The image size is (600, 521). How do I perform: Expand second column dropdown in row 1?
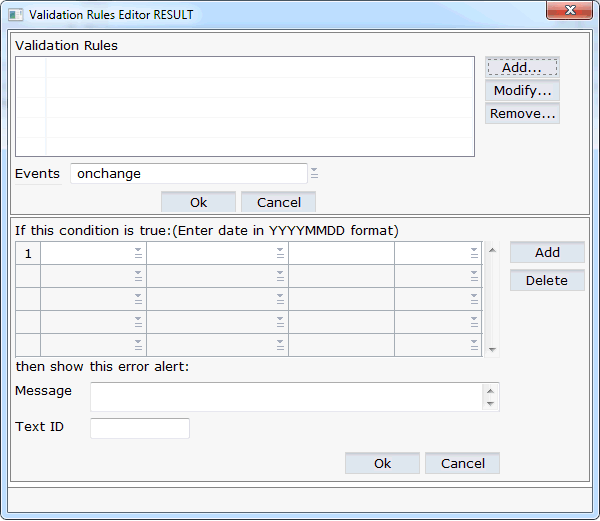[280, 254]
